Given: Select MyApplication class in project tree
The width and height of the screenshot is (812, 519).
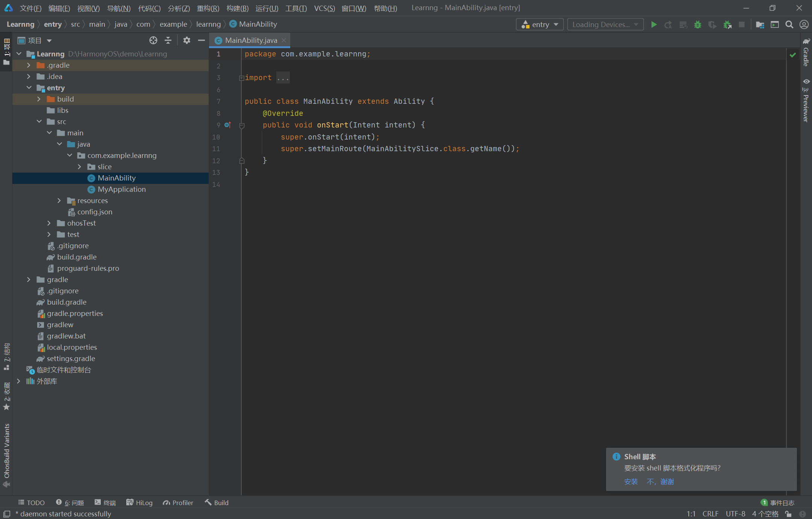Looking at the screenshot, I should 121,189.
